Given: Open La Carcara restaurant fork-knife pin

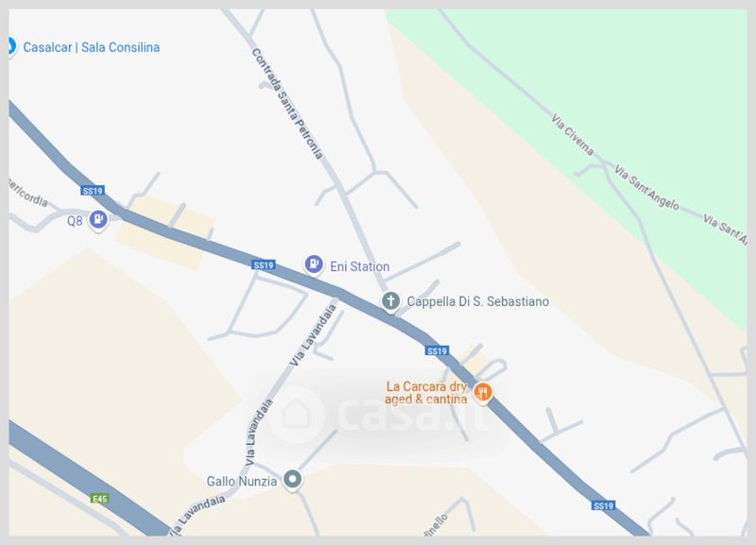Looking at the screenshot, I should click(x=482, y=392).
